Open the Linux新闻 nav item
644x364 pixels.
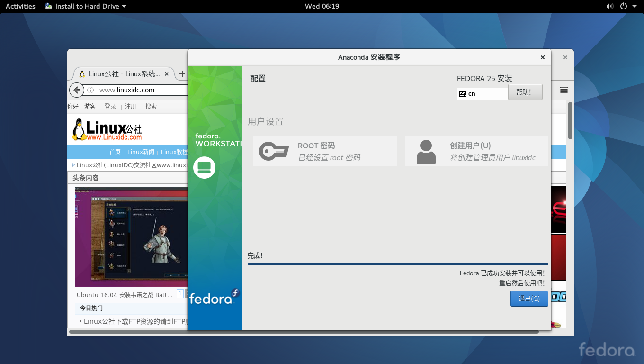coord(141,152)
